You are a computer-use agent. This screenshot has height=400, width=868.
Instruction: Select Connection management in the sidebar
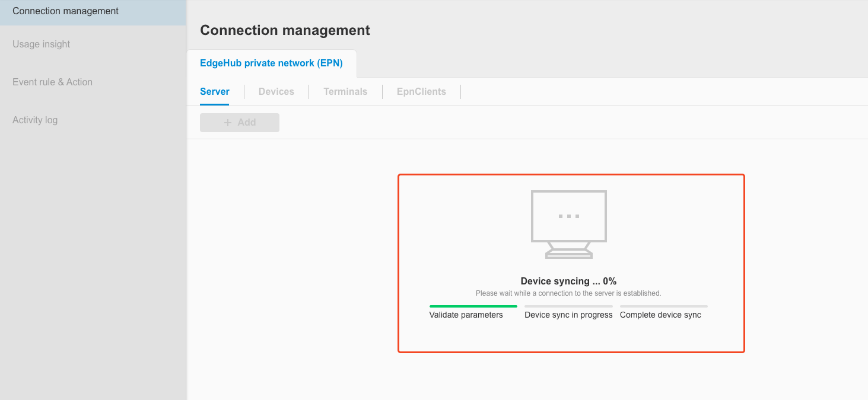65,11
